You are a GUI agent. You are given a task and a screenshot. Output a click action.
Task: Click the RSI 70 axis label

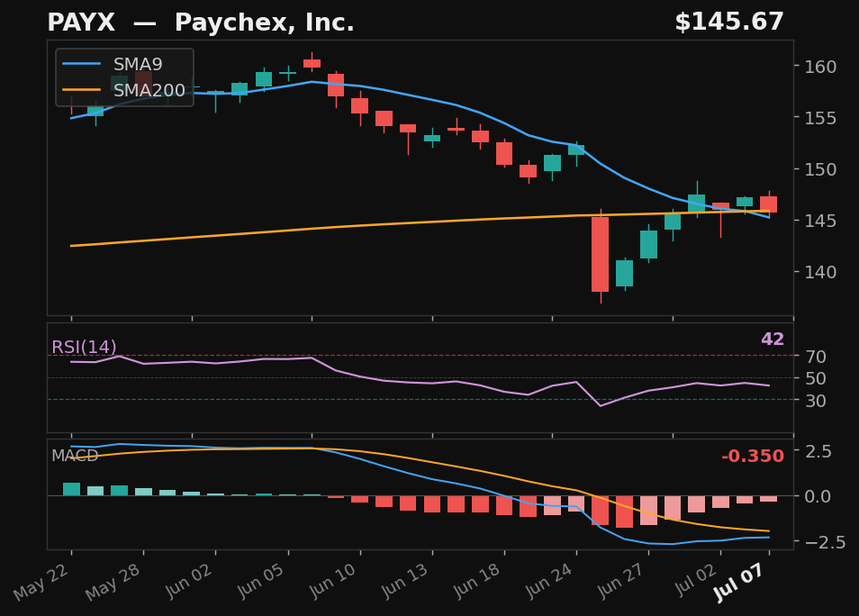point(815,357)
